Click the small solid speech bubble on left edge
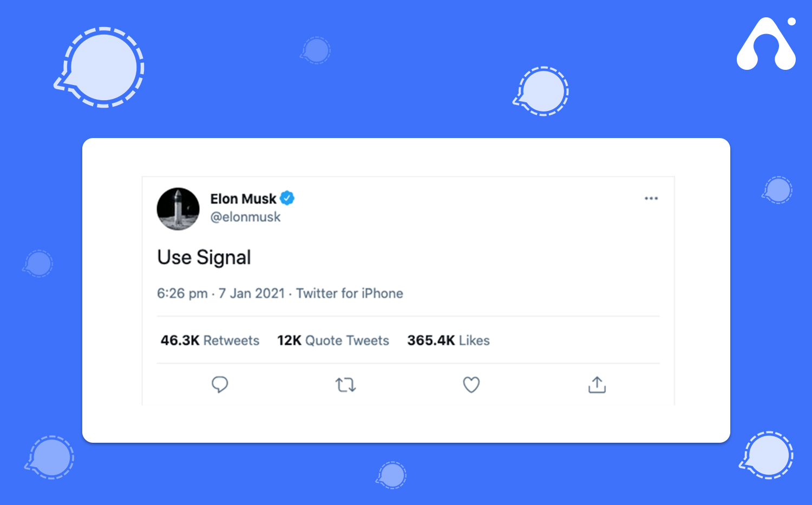Screen dimensions: 812x505 pos(37,264)
